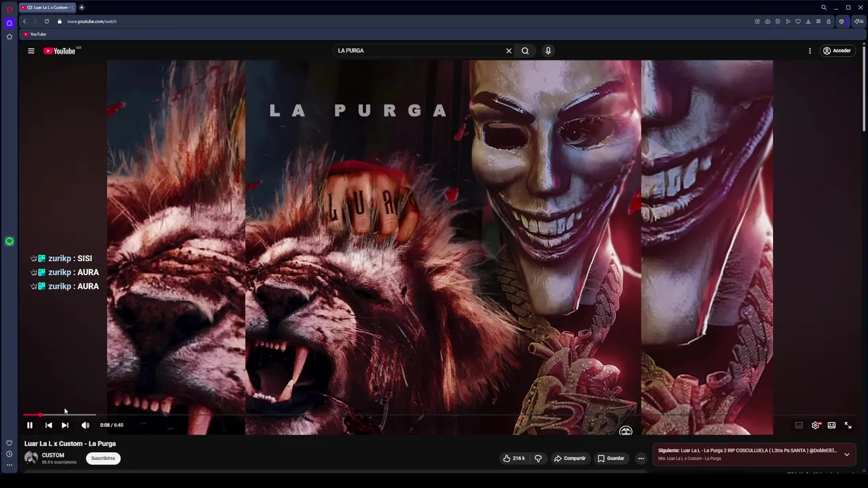868x488 pixels.
Task: Subscribe to CUSTOM channel
Action: pos(103,458)
